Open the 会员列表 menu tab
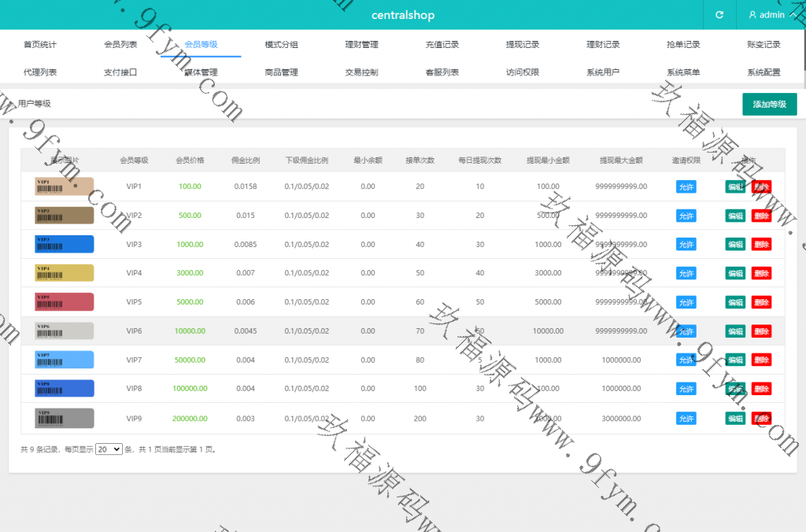 (x=120, y=45)
